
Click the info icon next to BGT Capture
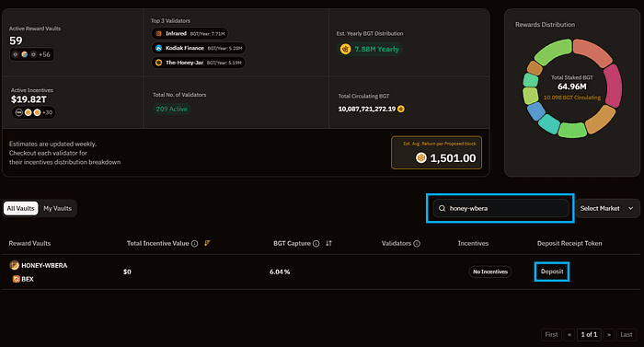pos(316,243)
